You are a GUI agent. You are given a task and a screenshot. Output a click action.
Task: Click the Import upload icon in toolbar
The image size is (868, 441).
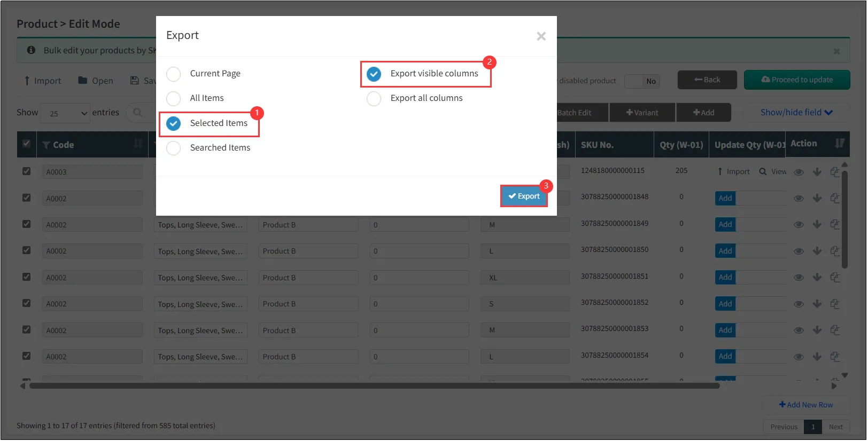pos(27,81)
